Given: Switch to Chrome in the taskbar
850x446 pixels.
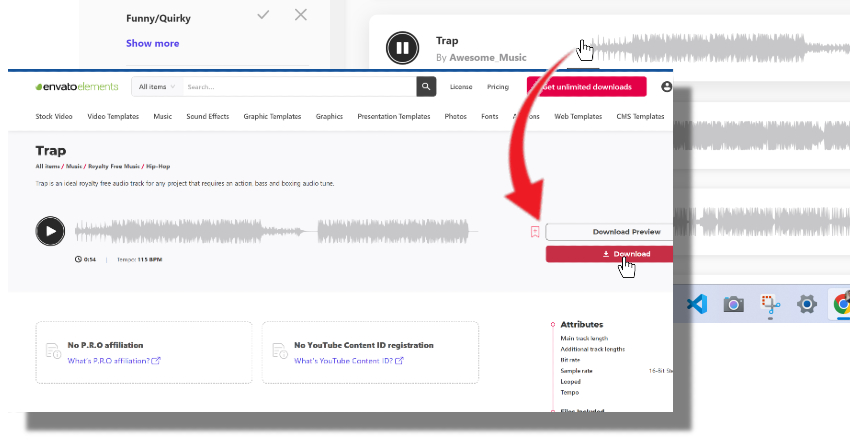Looking at the screenshot, I should (x=842, y=305).
